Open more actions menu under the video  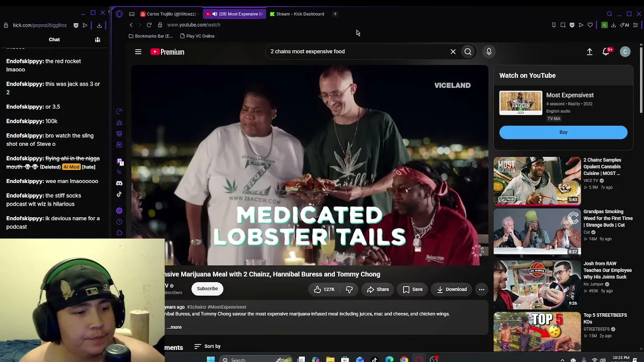[481, 289]
